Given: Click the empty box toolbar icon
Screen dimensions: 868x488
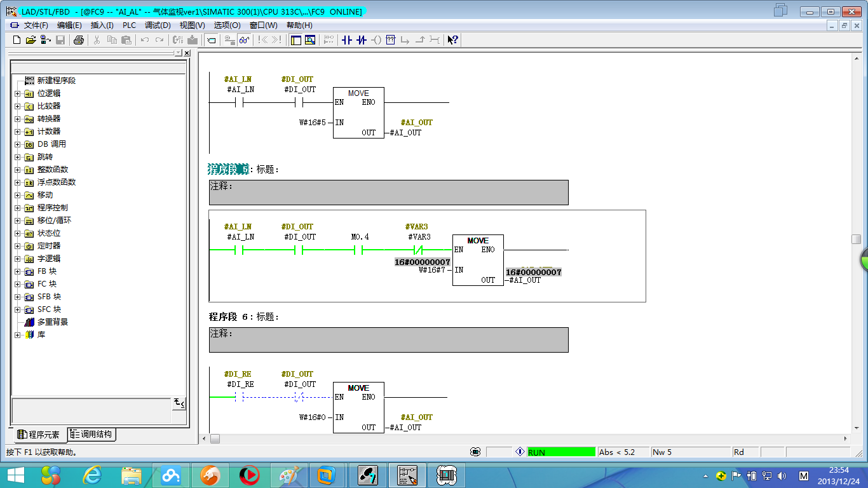Looking at the screenshot, I should pyautogui.click(x=391, y=40).
